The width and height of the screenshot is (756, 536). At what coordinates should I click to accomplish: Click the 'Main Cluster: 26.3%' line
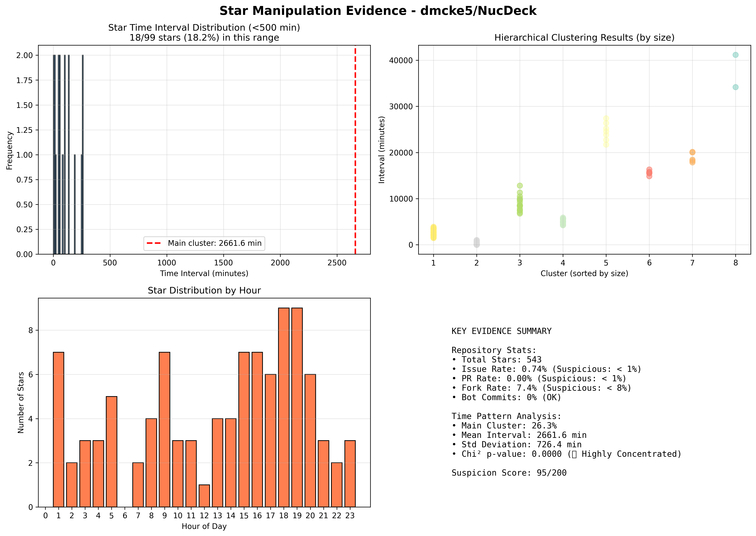[x=504, y=426]
